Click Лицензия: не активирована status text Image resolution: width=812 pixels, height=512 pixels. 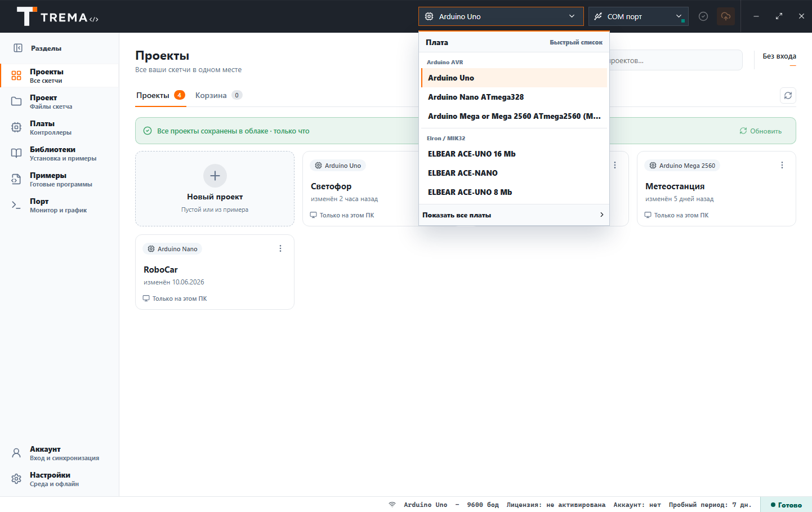[556, 505]
